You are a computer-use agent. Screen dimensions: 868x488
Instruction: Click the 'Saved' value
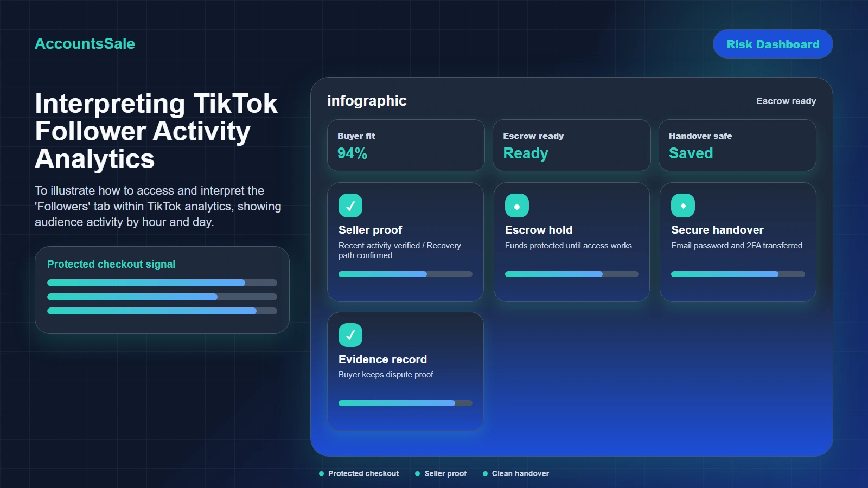tap(691, 153)
